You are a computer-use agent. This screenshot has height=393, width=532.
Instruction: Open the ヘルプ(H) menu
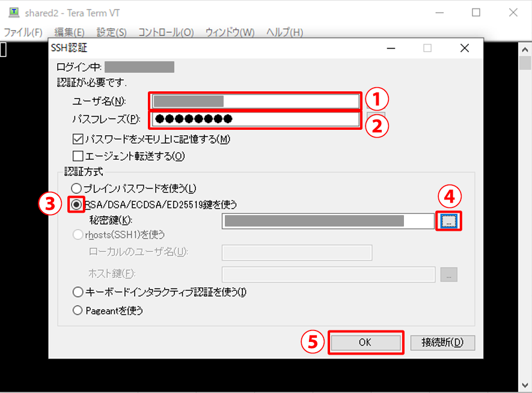click(x=284, y=32)
